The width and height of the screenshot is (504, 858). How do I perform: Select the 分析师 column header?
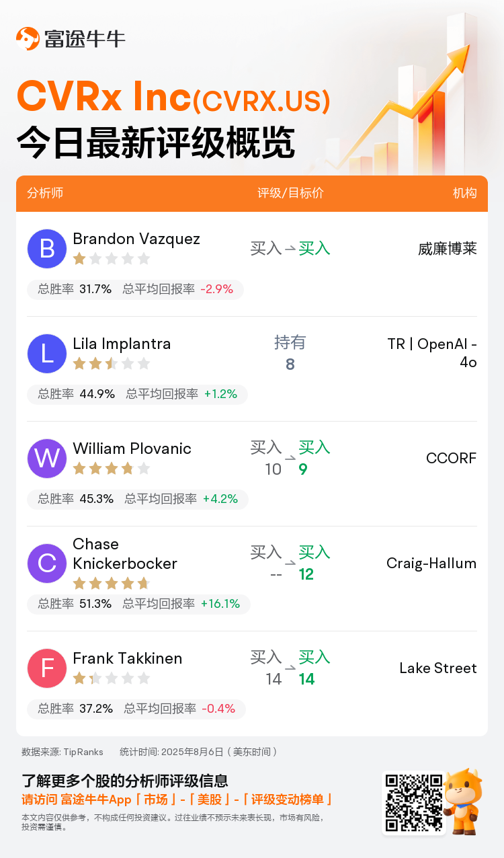click(x=45, y=193)
